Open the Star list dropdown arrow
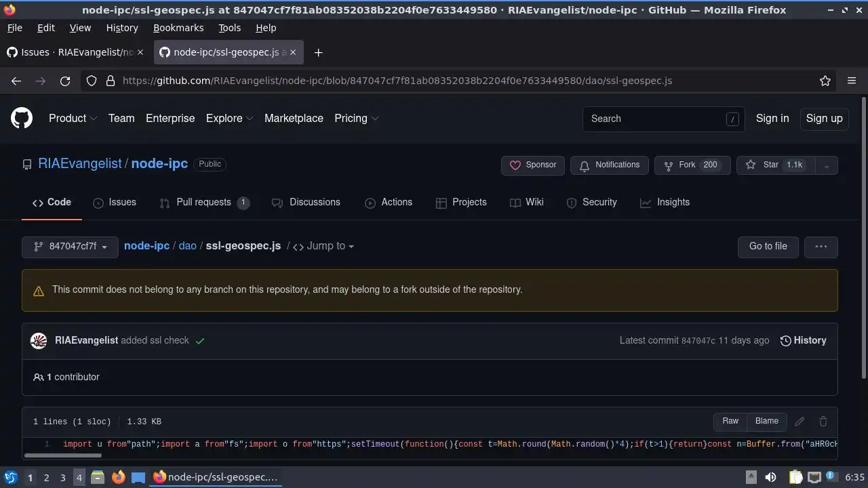Image resolution: width=868 pixels, height=488 pixels. coord(826,165)
